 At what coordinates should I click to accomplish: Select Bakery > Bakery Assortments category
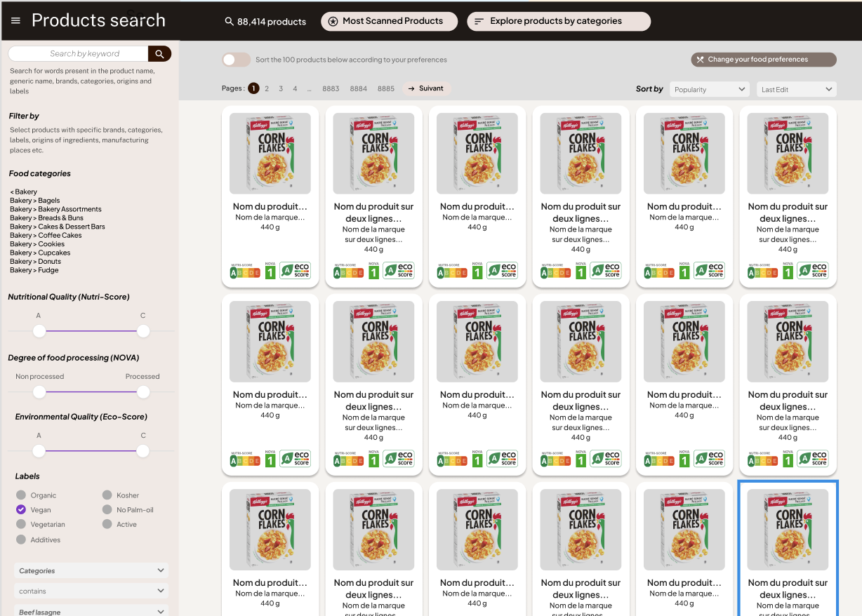(x=55, y=209)
